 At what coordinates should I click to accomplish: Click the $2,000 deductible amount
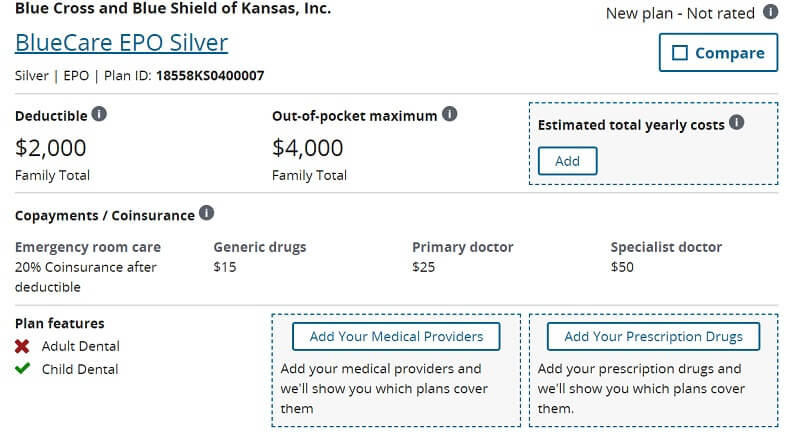tap(51, 148)
